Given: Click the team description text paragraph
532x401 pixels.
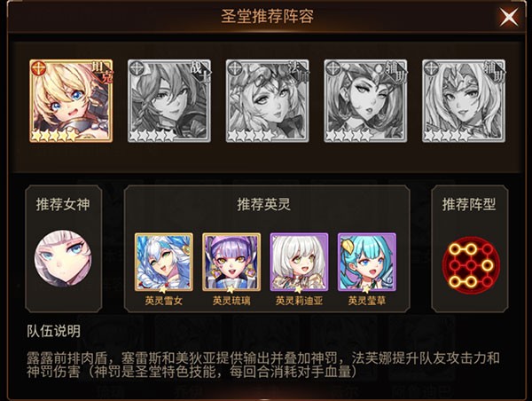Looking at the screenshot, I should [x=263, y=365].
